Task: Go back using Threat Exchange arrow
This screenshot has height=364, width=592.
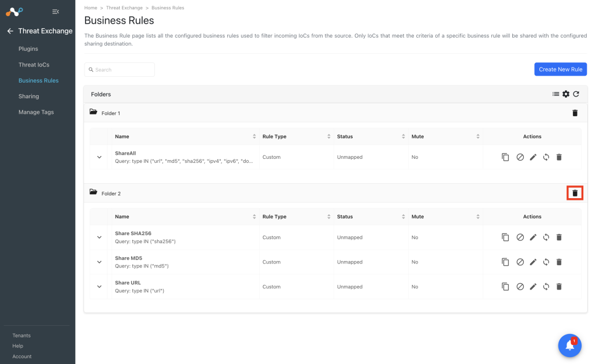Action: 10,31
